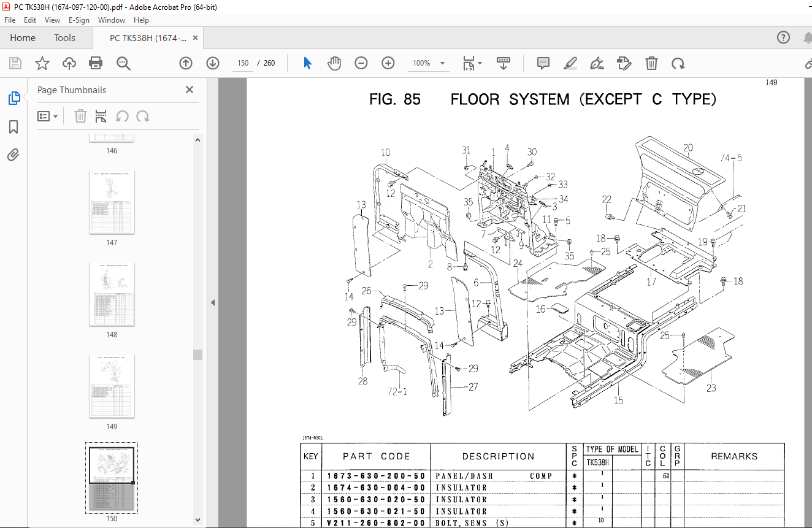This screenshot has height=528, width=812.
Task: Go to previous page arrow
Action: coord(186,63)
